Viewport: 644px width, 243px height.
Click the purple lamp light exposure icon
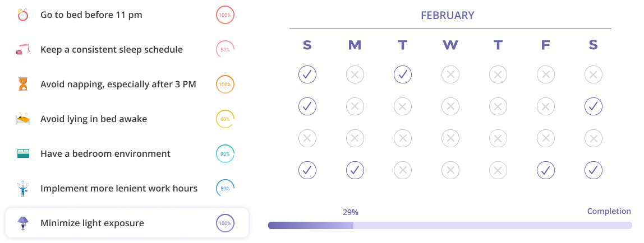tap(23, 223)
